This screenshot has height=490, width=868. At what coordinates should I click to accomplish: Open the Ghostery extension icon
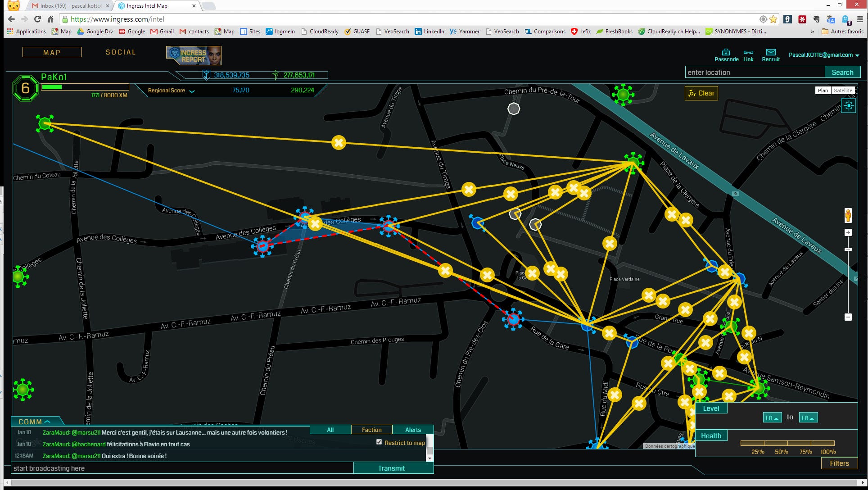point(846,19)
